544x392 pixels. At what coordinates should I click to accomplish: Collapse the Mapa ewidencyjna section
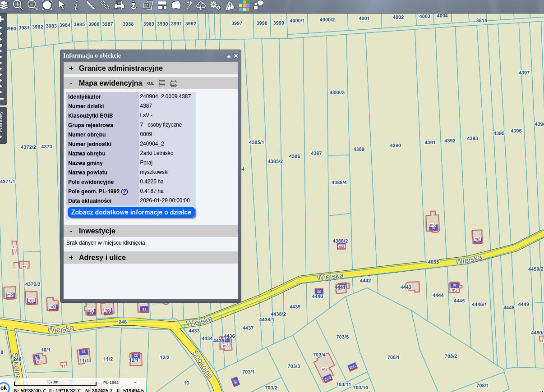71,83
